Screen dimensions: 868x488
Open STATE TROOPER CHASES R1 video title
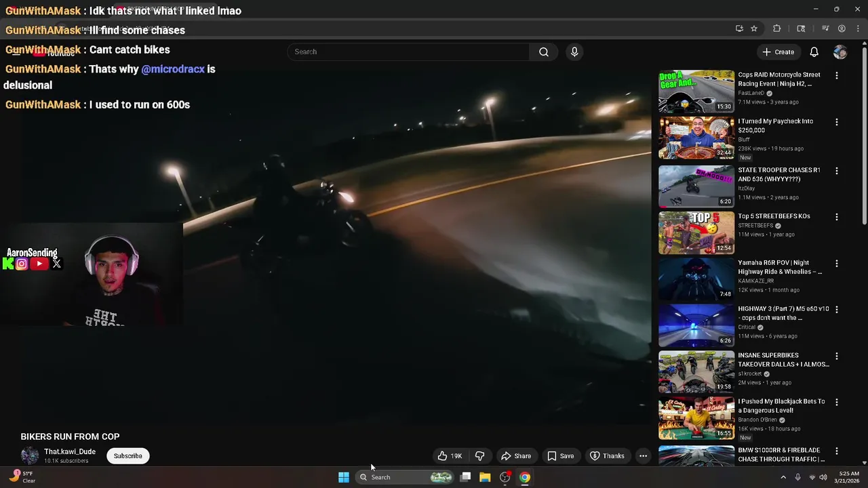click(x=779, y=175)
